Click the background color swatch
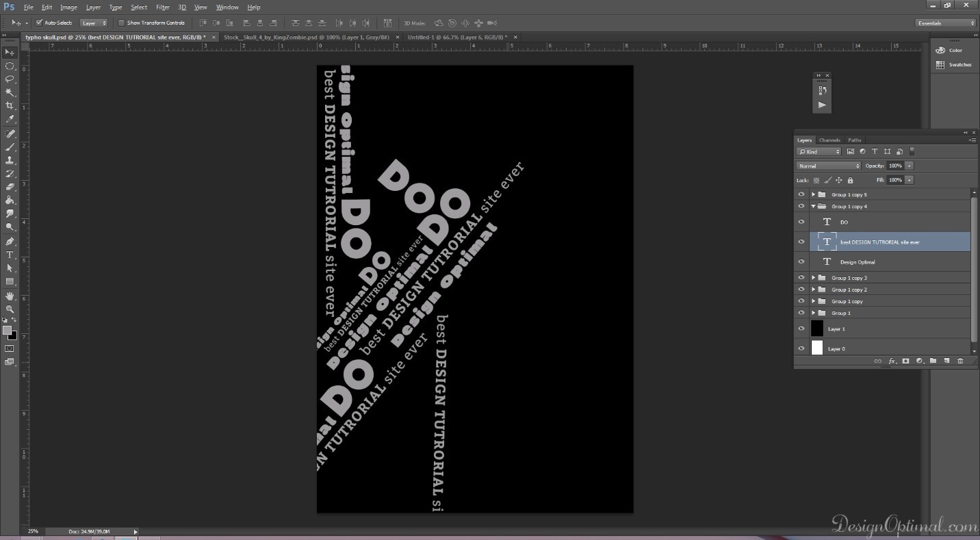980x540 pixels. point(13,336)
